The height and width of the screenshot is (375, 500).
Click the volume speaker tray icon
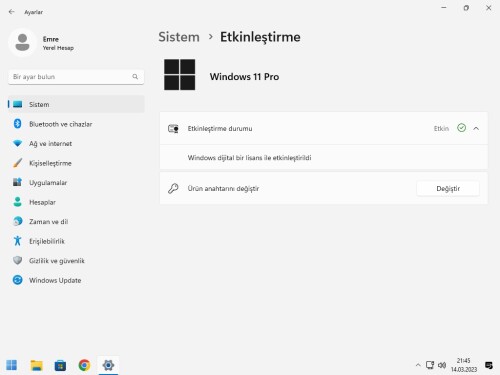pyautogui.click(x=442, y=365)
